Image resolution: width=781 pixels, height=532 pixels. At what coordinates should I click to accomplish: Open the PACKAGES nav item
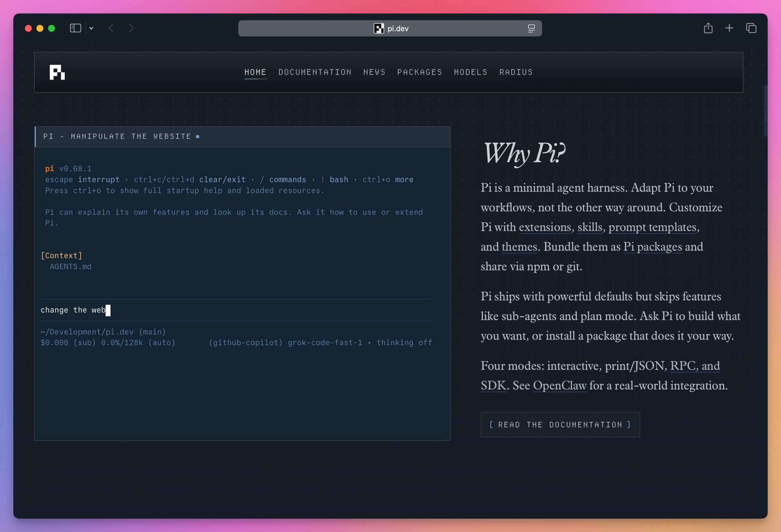[x=419, y=72]
